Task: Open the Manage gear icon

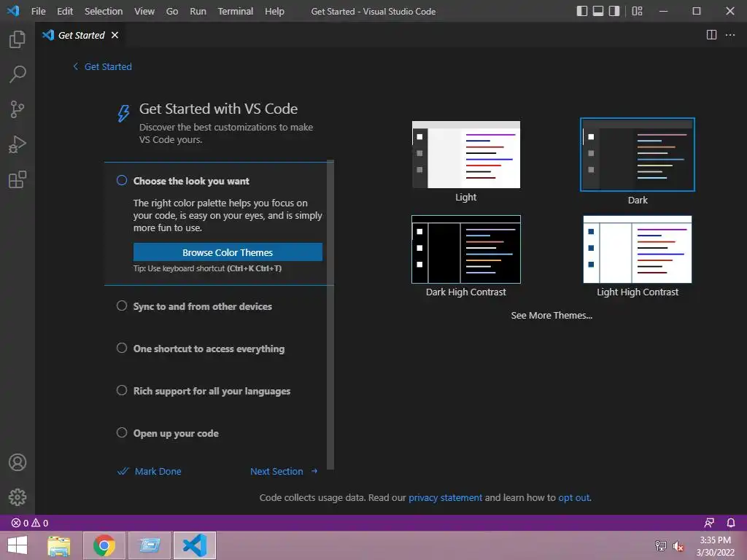Action: point(18,497)
